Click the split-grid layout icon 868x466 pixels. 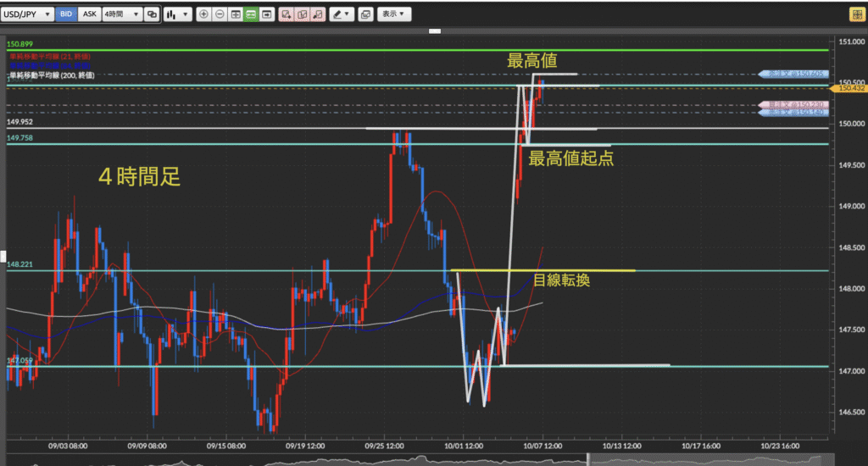click(x=235, y=14)
